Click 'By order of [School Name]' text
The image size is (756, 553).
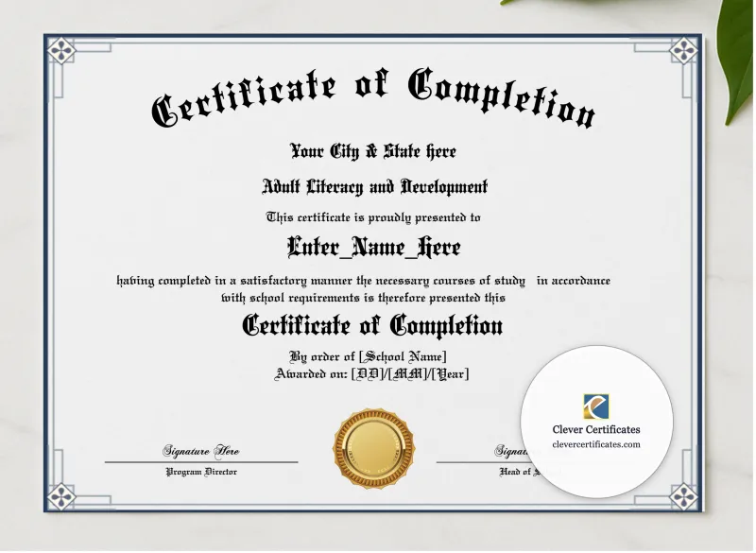click(x=368, y=356)
